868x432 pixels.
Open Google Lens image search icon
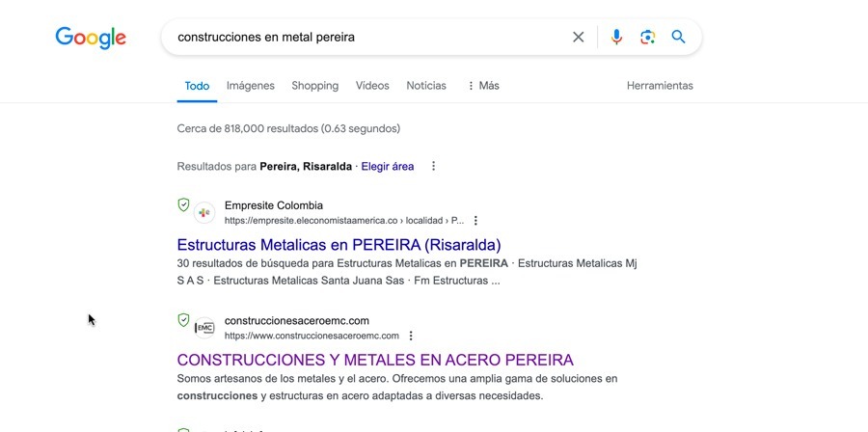pyautogui.click(x=647, y=37)
